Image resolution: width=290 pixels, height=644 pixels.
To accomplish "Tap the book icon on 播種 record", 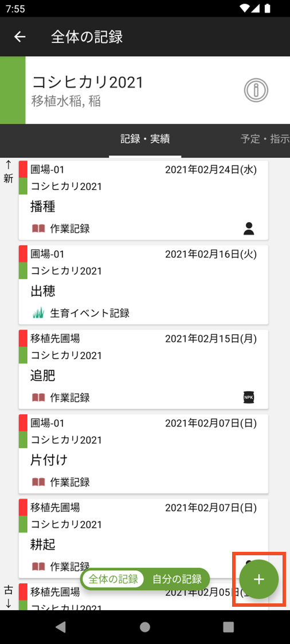I will 38,229.
